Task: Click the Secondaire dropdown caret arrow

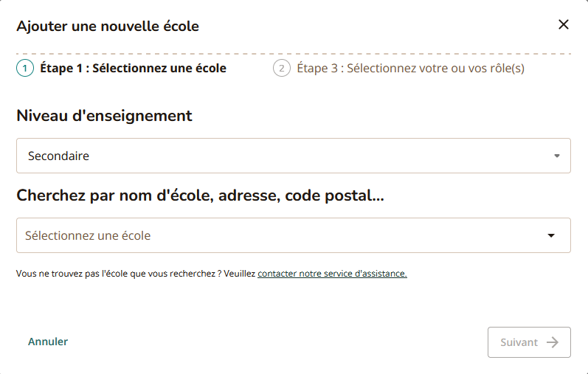Action: click(x=557, y=156)
